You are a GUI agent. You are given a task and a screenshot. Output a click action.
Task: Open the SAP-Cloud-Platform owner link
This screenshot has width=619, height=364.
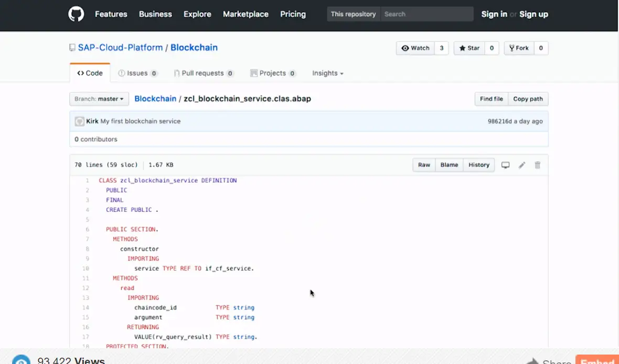tap(121, 47)
